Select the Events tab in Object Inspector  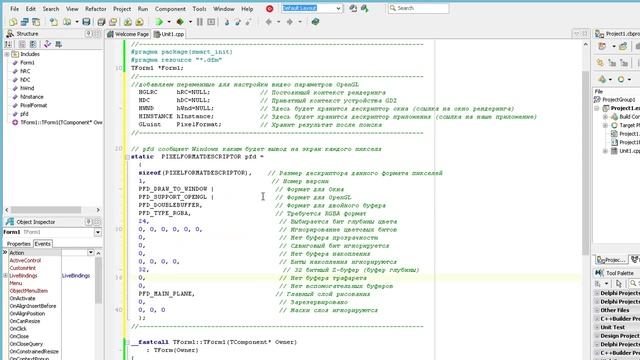42,244
